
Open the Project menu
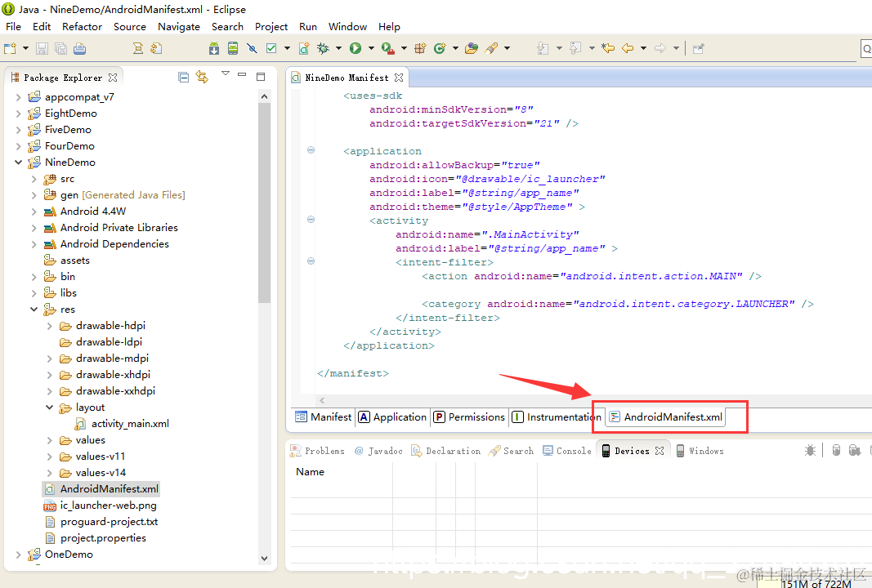pyautogui.click(x=271, y=27)
